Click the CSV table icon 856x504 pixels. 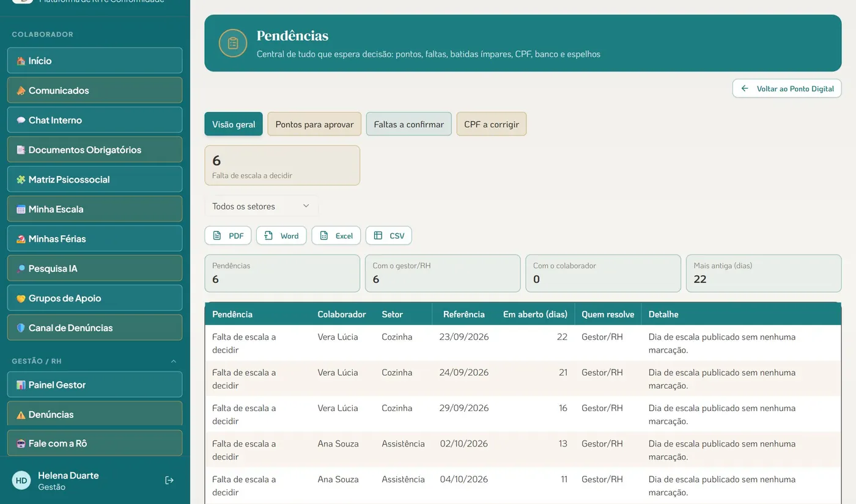point(378,236)
